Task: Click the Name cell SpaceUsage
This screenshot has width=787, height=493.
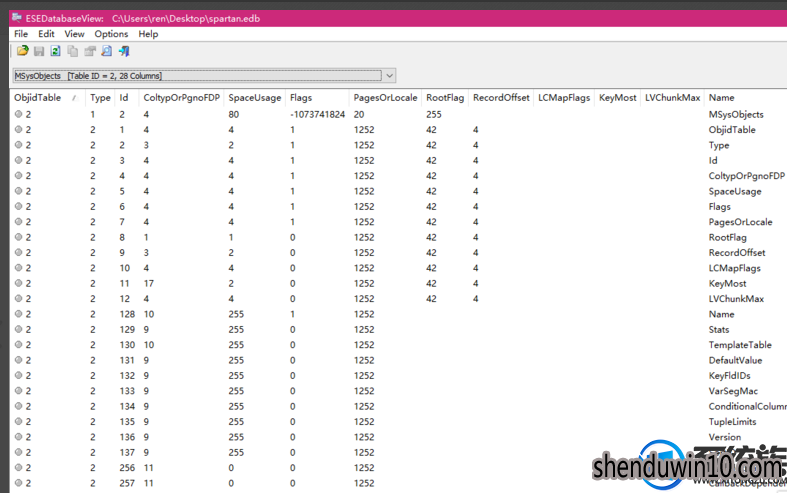Action: coord(735,191)
